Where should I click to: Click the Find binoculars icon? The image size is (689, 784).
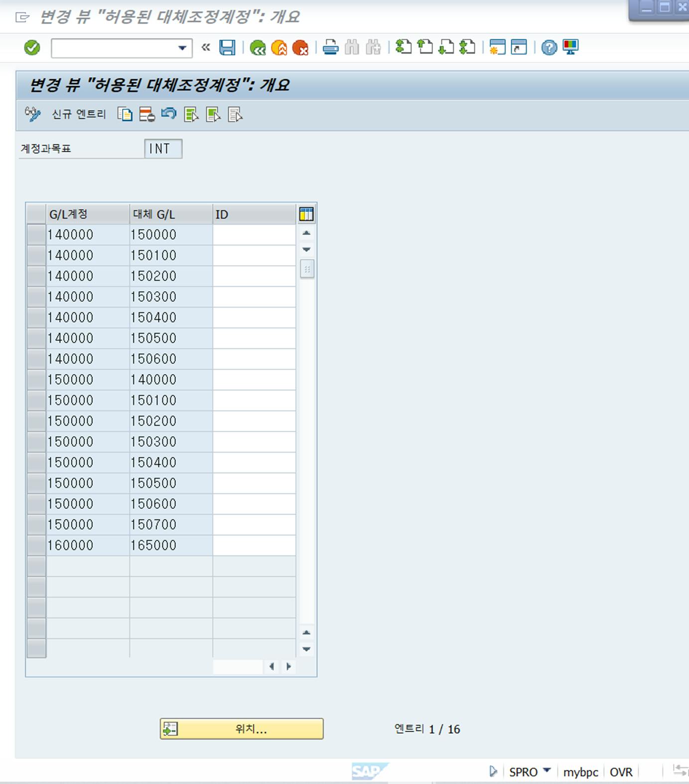(x=352, y=48)
